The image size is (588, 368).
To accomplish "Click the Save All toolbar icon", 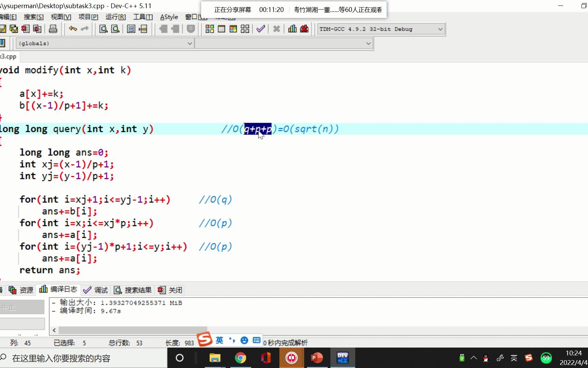I will (x=14, y=29).
